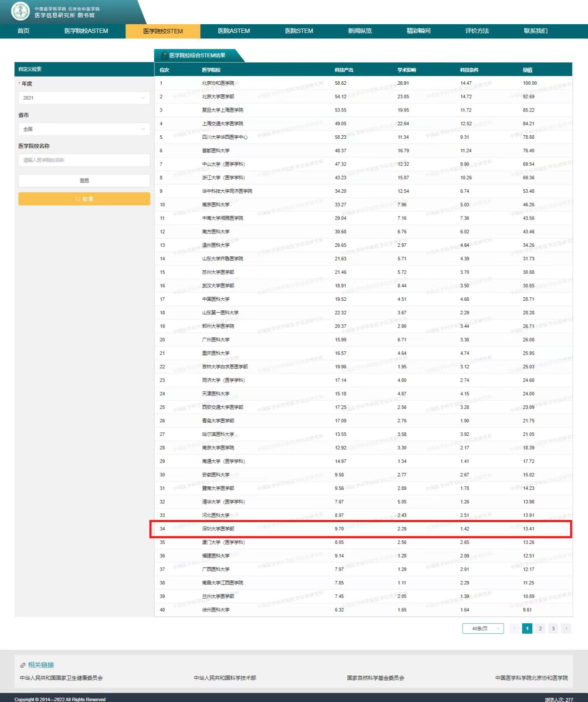Click the yellow 检索 search button
Screen dimensions: 588x702
coord(84,199)
